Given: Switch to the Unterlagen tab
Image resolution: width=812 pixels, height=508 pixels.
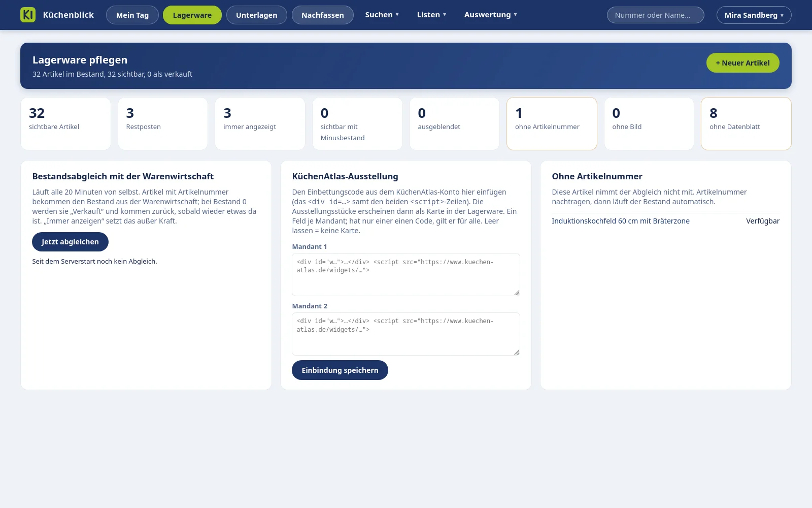Looking at the screenshot, I should pyautogui.click(x=257, y=15).
